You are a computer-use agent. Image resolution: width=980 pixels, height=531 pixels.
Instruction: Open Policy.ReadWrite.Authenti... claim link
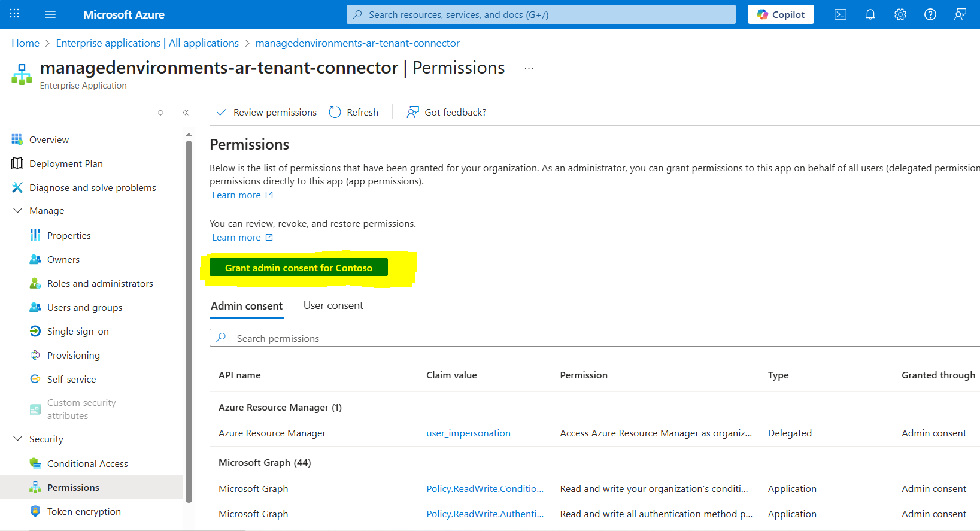[x=485, y=514]
